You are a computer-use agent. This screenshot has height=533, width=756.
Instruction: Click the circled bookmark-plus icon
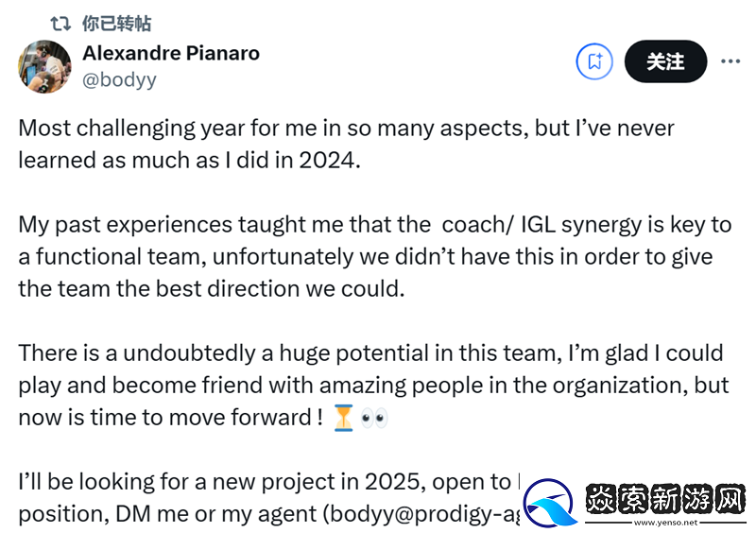coord(595,62)
